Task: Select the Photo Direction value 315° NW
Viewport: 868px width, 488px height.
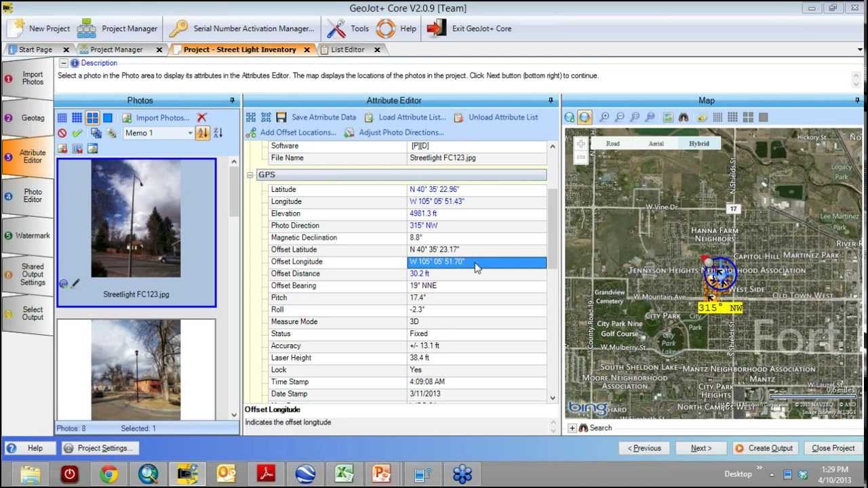Action: [x=476, y=226]
